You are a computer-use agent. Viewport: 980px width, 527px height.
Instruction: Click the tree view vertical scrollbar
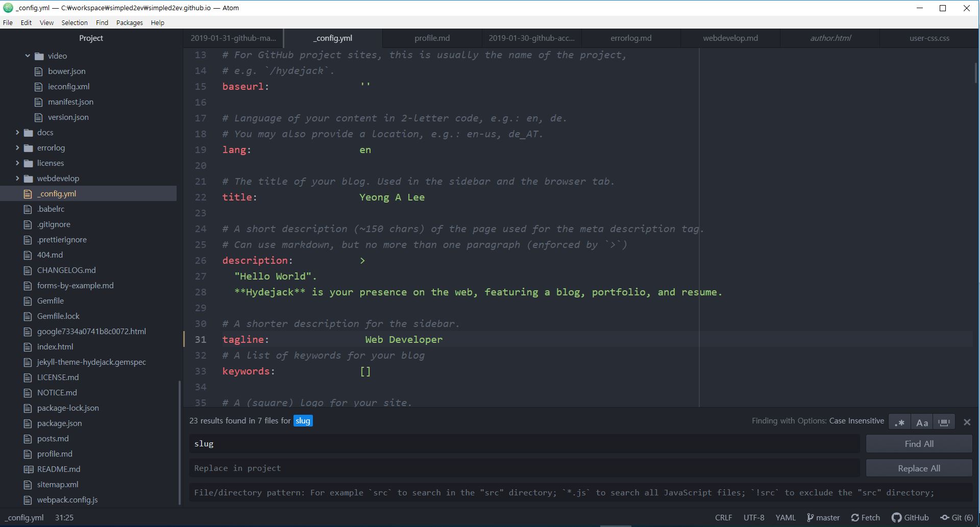179,443
